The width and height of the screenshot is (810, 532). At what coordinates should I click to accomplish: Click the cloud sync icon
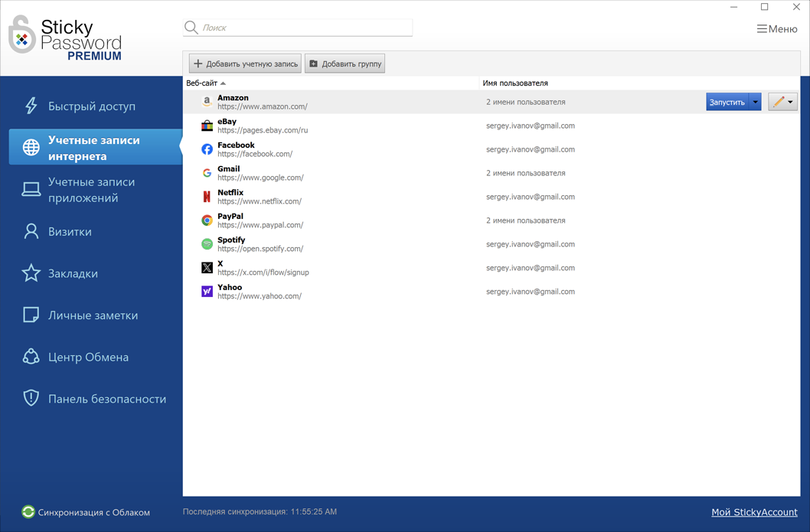coord(28,512)
